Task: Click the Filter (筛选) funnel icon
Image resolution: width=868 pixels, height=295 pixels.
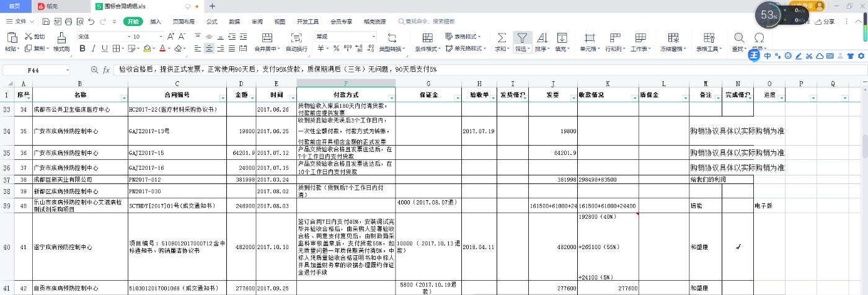Action: point(523,38)
